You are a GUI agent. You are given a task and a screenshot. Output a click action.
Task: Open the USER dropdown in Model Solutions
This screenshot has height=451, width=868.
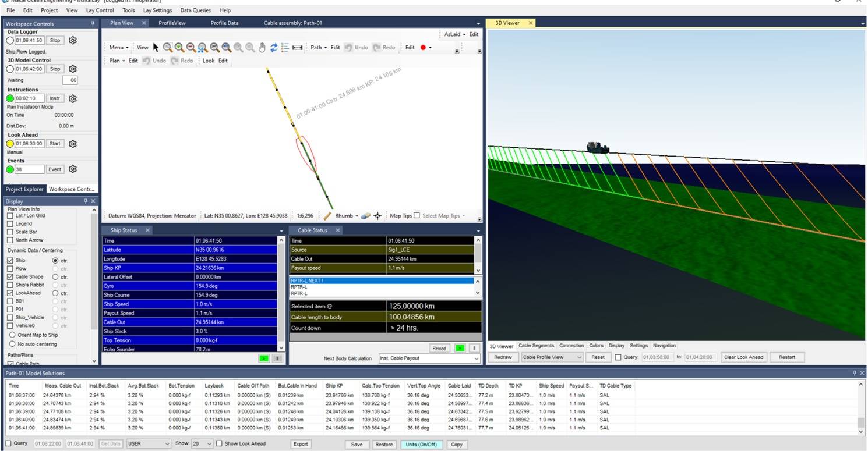[149, 444]
